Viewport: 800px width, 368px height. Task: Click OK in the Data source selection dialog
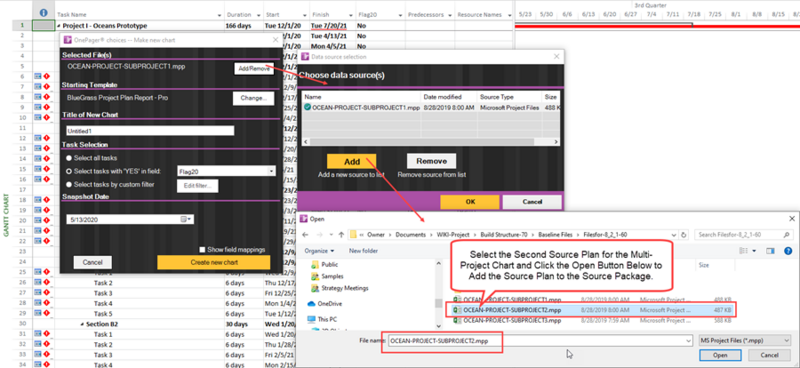click(470, 202)
